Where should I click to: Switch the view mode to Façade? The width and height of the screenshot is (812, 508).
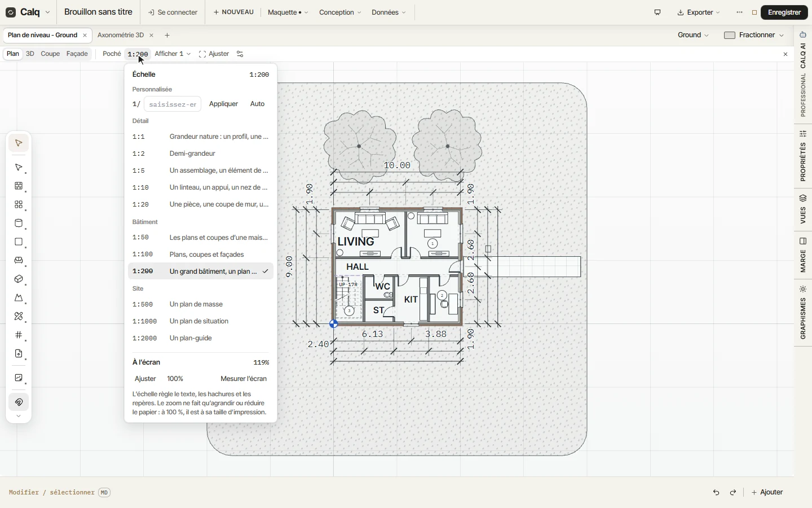[77, 54]
